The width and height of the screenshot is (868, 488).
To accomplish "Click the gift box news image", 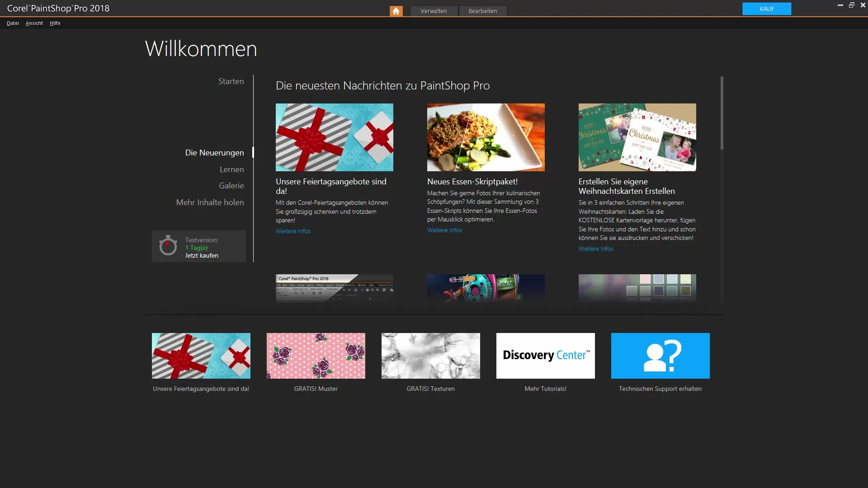I will pos(335,137).
